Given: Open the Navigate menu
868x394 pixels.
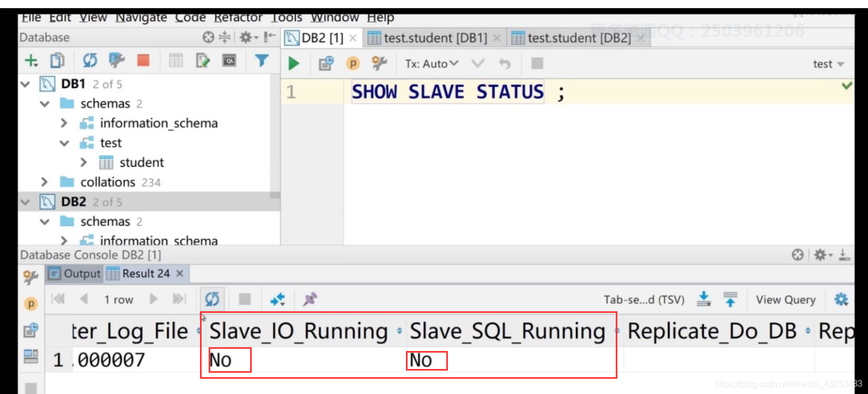Looking at the screenshot, I should click(141, 17).
